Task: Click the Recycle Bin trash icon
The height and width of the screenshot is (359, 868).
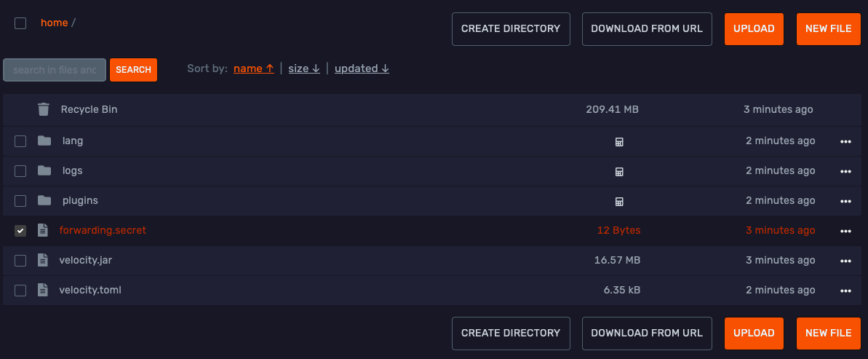Action: coord(44,109)
